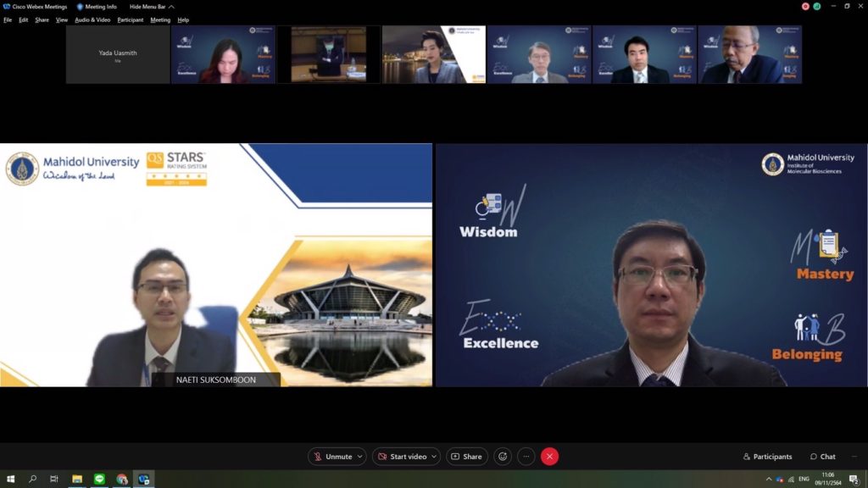Open the Participants panel
The width and height of the screenshot is (868, 488).
(x=767, y=457)
